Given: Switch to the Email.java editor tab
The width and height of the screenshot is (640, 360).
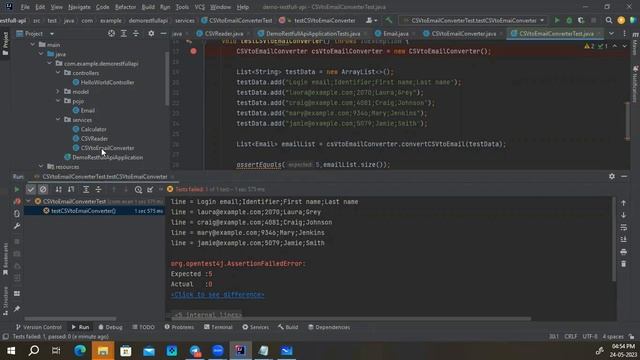Looking at the screenshot, I should click(x=396, y=33).
